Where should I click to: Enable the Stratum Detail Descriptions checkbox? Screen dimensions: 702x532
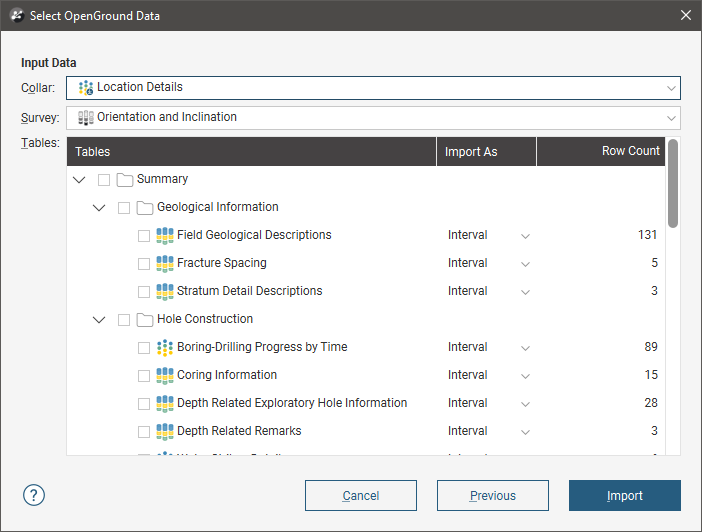(x=144, y=292)
